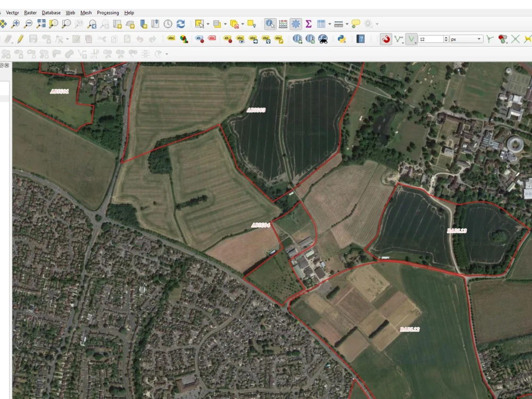Open the temporal controller clock
Image resolution: width=532 pixels, height=399 pixels.
pyautogui.click(x=168, y=24)
